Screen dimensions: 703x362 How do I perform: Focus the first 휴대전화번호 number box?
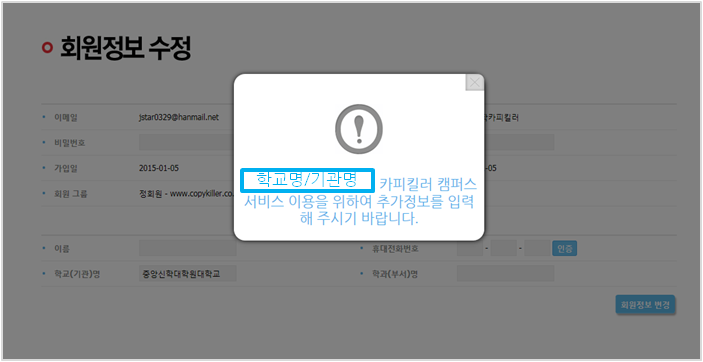pyautogui.click(x=470, y=249)
